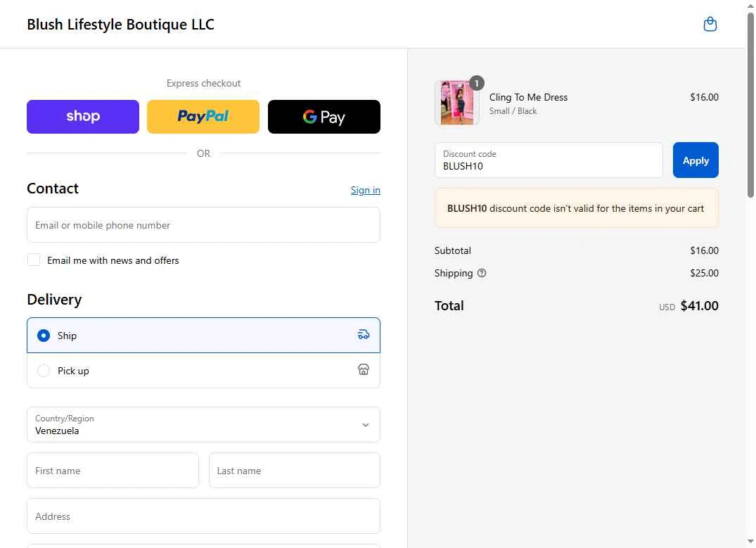Select the Ship delivery radio button
This screenshot has width=756, height=548.
[44, 336]
